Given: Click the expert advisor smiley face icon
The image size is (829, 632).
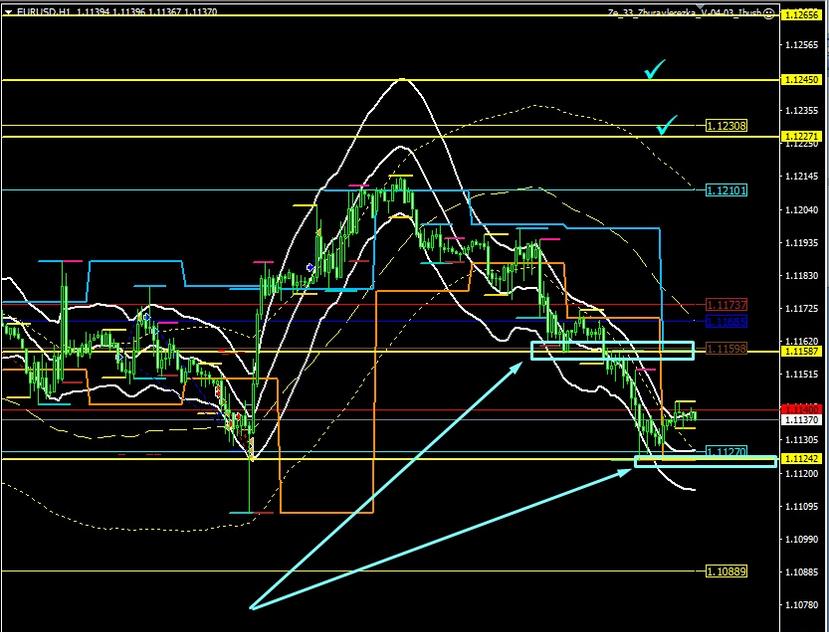Looking at the screenshot, I should (769, 14).
